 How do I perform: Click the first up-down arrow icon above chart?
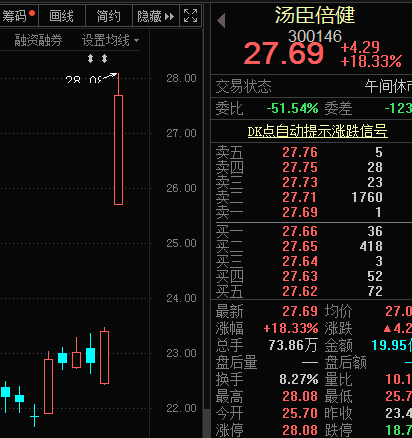[x=90, y=59]
